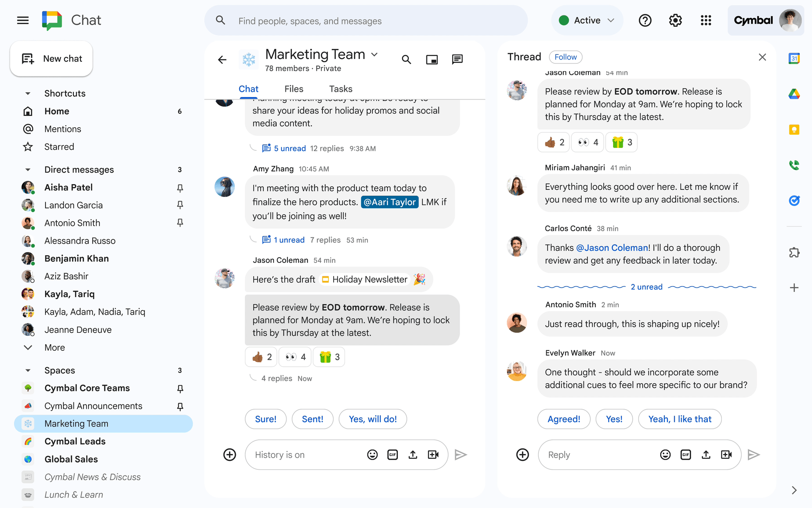Open the Active status dropdown
This screenshot has height=508, width=812.
pos(587,20)
